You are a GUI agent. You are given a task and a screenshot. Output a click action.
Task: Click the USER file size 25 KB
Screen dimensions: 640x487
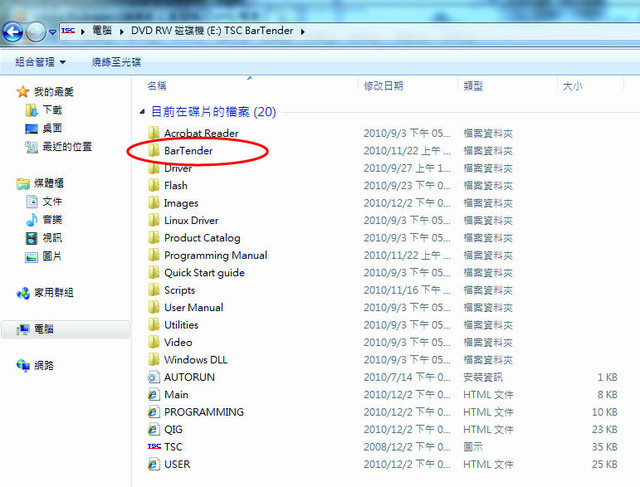pyautogui.click(x=604, y=464)
